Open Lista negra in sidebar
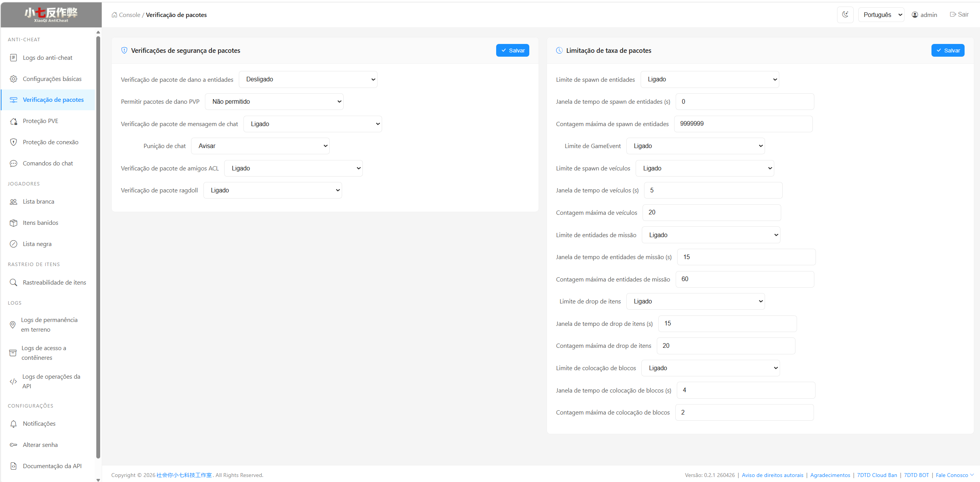The image size is (980, 482). [37, 244]
